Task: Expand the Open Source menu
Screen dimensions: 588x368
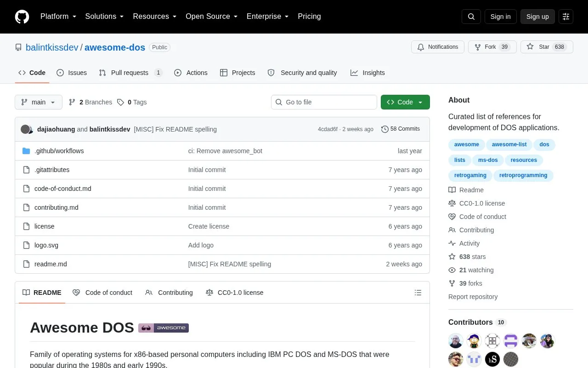Action: point(212,17)
